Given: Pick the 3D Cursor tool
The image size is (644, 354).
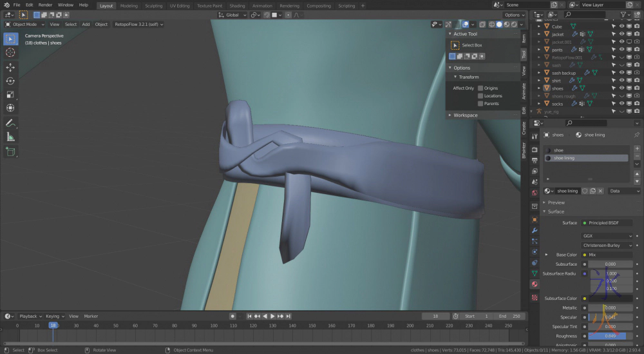Looking at the screenshot, I should 10,52.
